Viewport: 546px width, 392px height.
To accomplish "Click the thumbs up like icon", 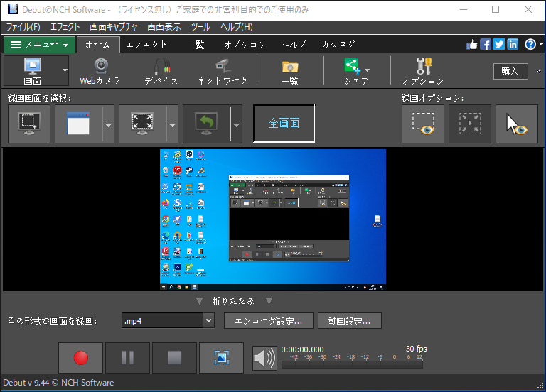I will 472,45.
